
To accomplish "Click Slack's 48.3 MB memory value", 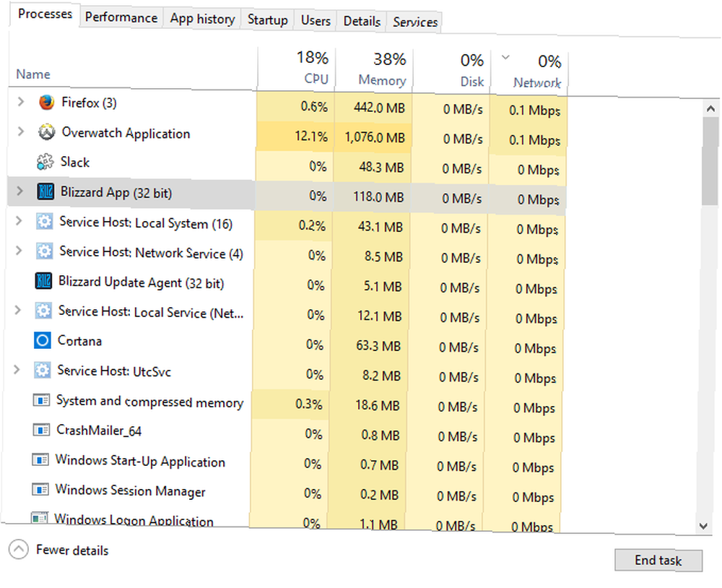I will (382, 167).
